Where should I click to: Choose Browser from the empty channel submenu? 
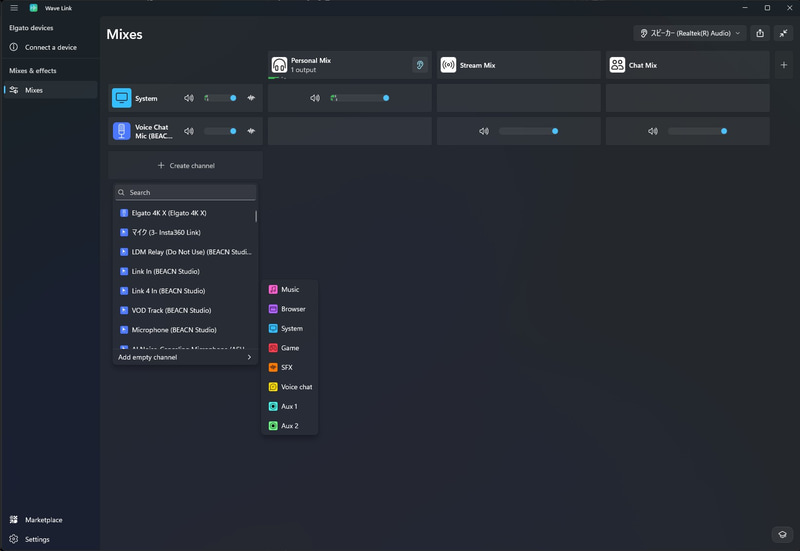pyautogui.click(x=290, y=309)
